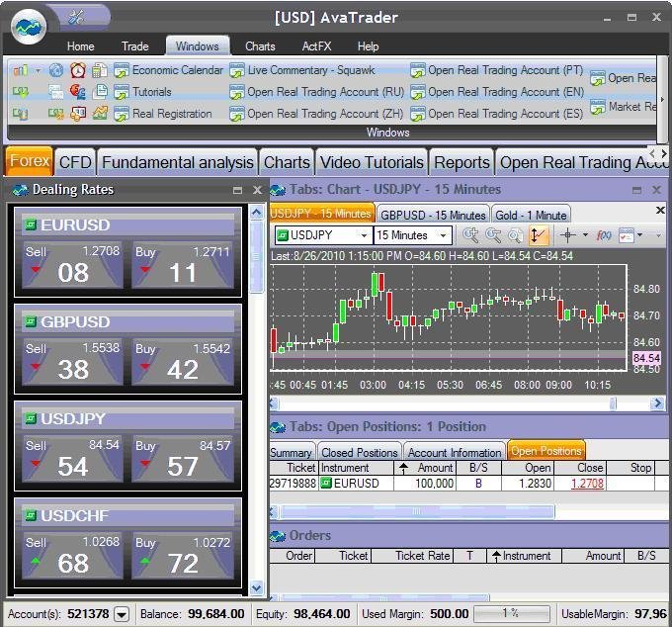This screenshot has height=627, width=672.
Task: Click the calendar with coins icon
Action: [x=78, y=113]
